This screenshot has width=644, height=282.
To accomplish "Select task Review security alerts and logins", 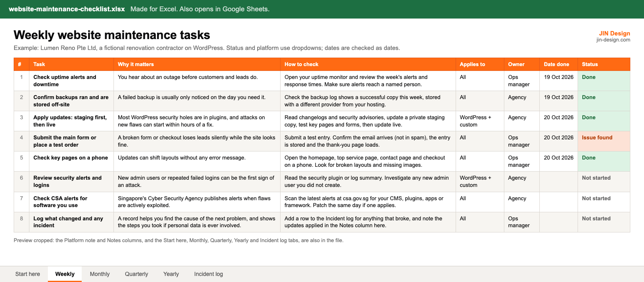I will (71, 182).
